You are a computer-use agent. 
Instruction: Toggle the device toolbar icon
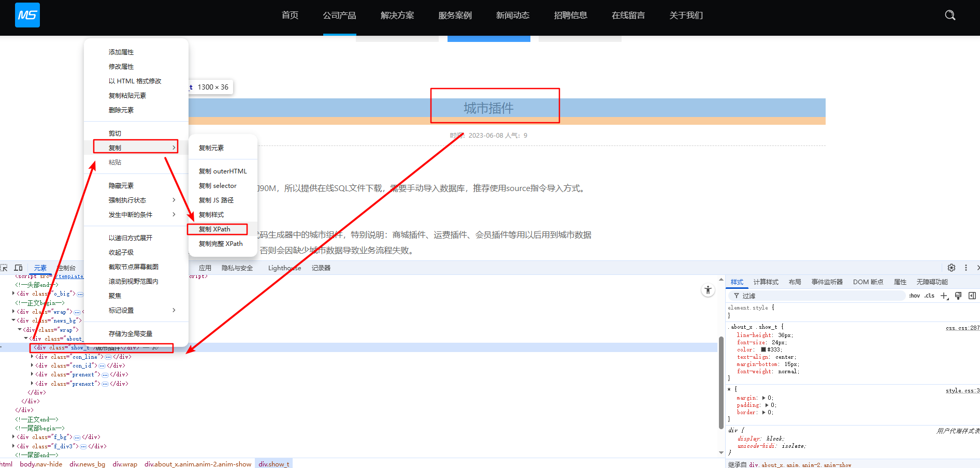tap(19, 268)
